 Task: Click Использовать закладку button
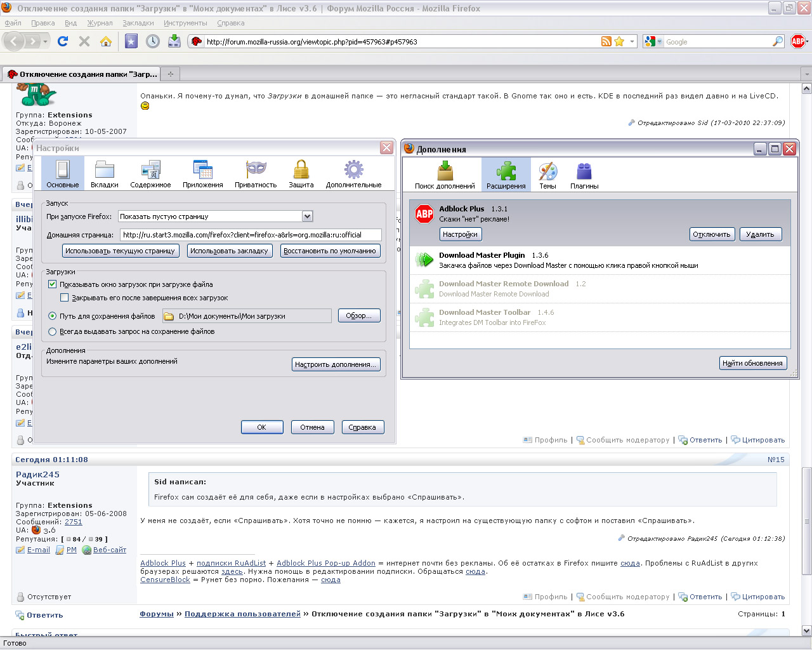(229, 251)
